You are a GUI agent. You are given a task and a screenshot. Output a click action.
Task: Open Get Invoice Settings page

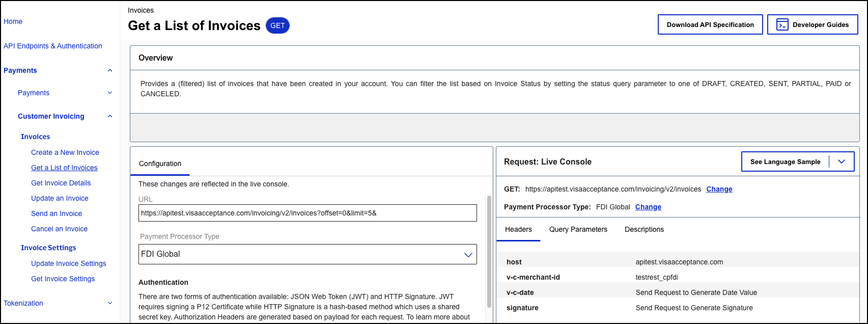click(x=63, y=279)
